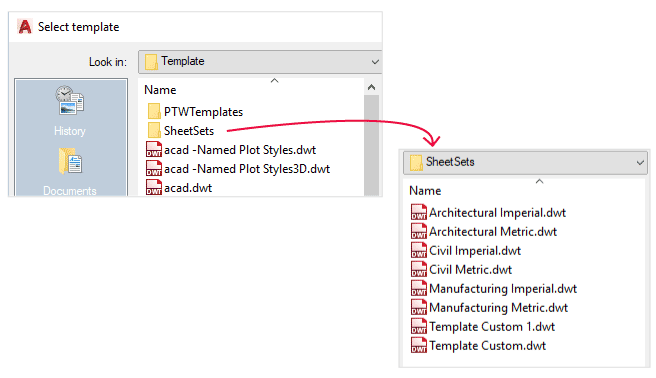Click DWT icon of Manufacturing Imperial.dwt
The width and height of the screenshot is (656, 378).
pos(418,288)
